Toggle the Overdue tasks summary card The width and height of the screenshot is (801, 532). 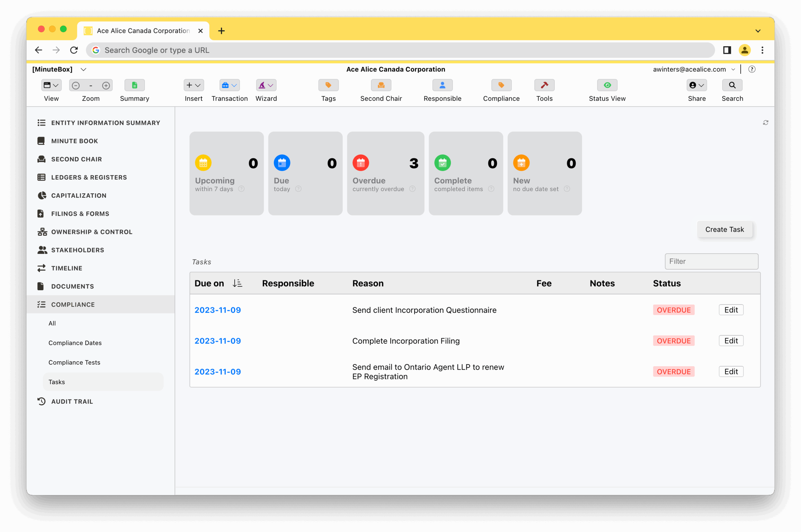coord(385,173)
